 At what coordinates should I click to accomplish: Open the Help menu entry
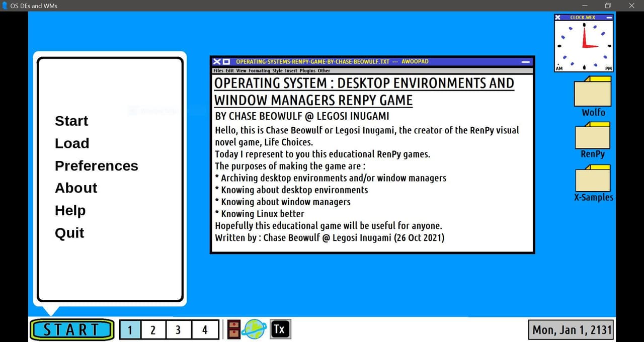[70, 210]
